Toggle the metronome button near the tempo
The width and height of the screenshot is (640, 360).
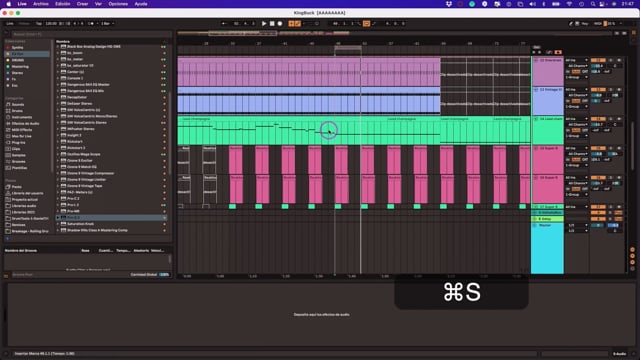pyautogui.click(x=91, y=24)
